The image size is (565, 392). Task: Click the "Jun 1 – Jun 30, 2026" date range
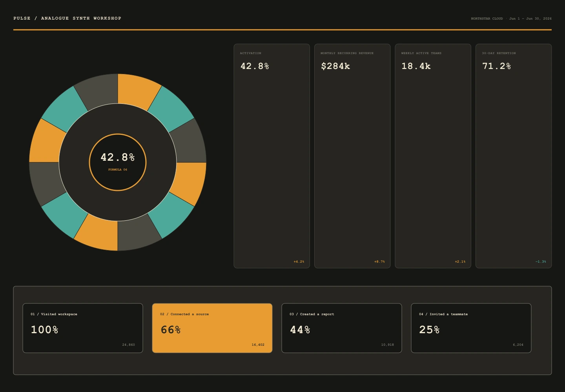(x=530, y=18)
